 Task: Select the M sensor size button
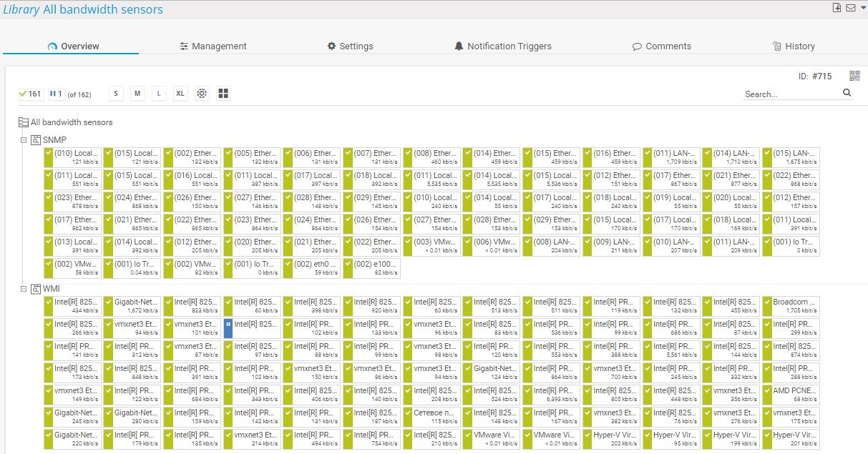(x=137, y=93)
